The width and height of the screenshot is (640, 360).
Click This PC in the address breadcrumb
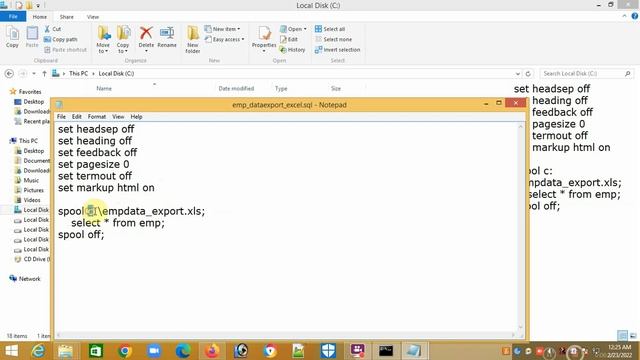click(78, 73)
